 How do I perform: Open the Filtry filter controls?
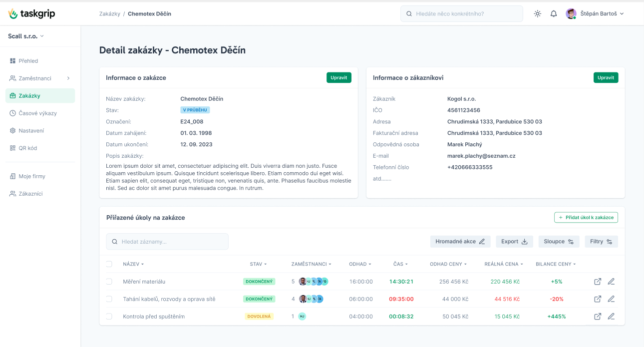pyautogui.click(x=601, y=242)
